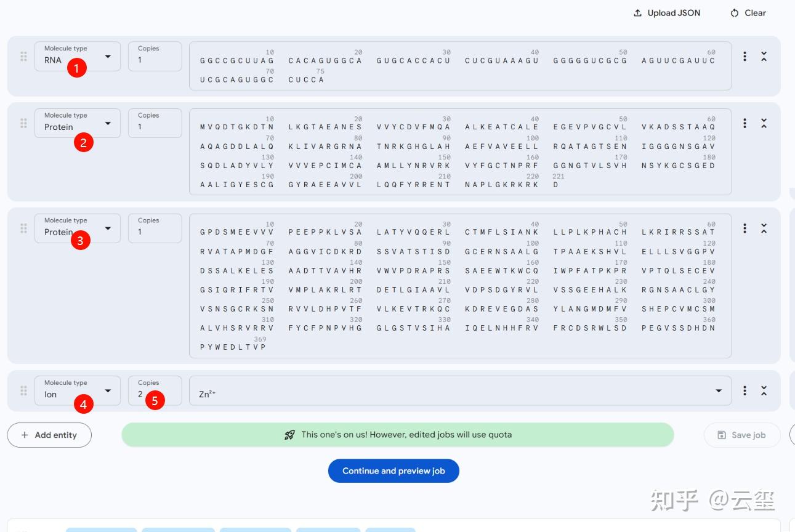Click the Clear button
The width and height of the screenshot is (795, 532).
748,13
